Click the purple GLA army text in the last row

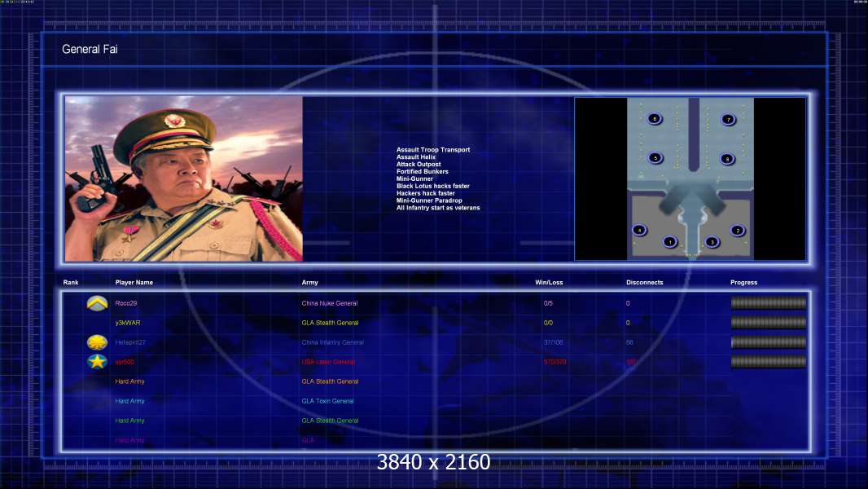[x=308, y=440]
